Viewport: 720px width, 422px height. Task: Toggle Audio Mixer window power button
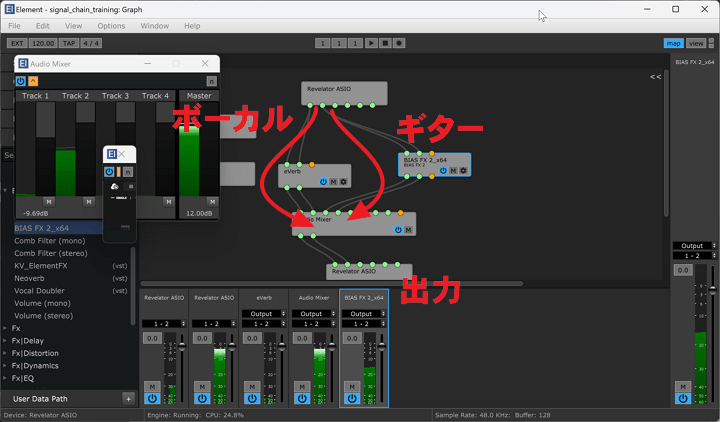point(21,81)
